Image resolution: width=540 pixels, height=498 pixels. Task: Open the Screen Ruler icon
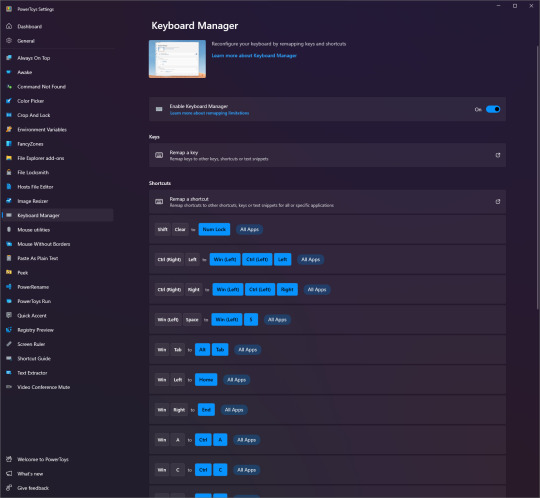(x=9, y=344)
